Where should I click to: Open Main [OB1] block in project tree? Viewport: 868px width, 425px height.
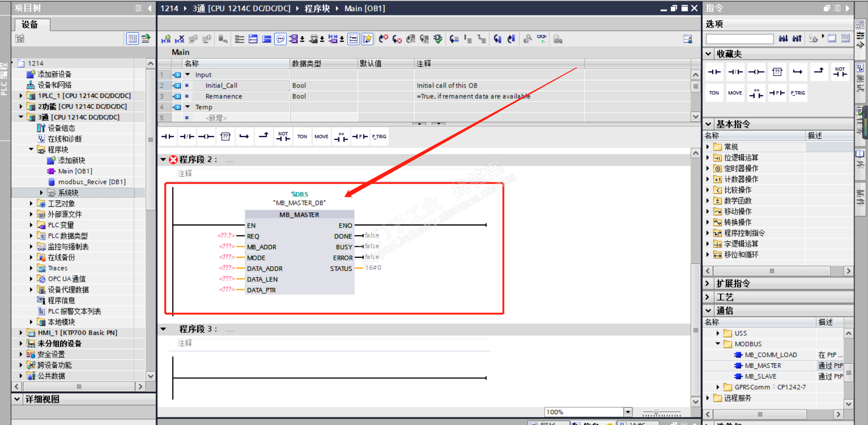75,171
